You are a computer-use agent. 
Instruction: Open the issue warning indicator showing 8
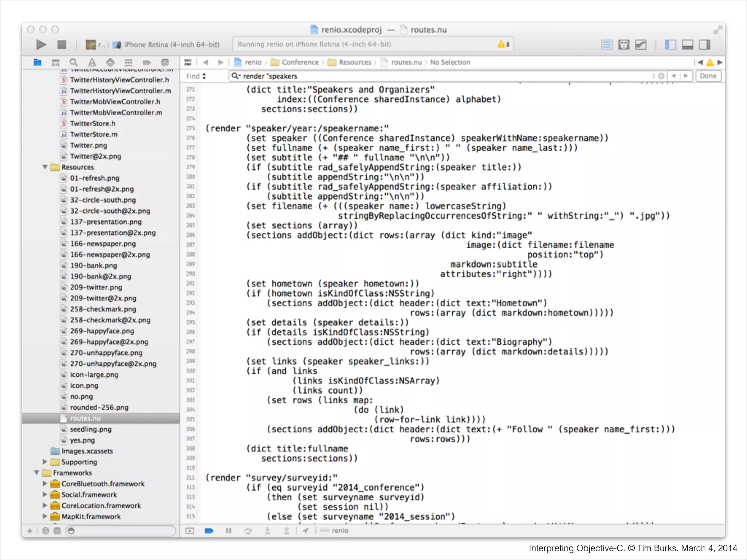[x=503, y=44]
